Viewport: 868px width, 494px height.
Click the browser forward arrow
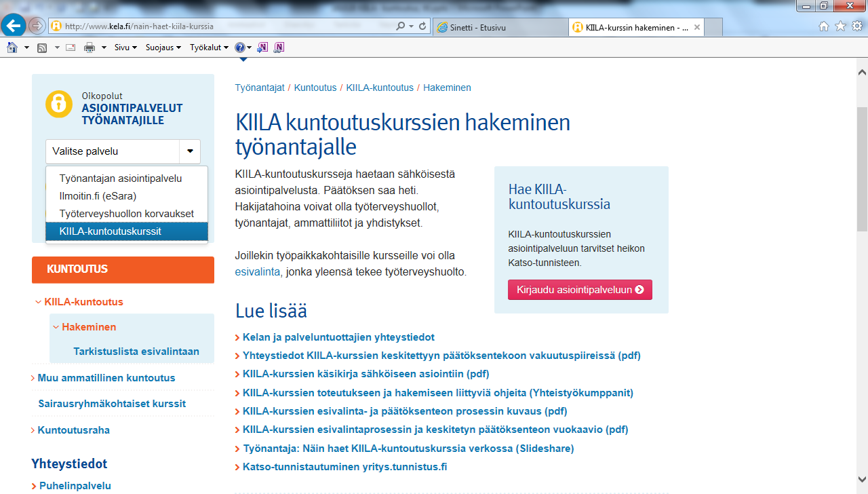click(x=37, y=26)
